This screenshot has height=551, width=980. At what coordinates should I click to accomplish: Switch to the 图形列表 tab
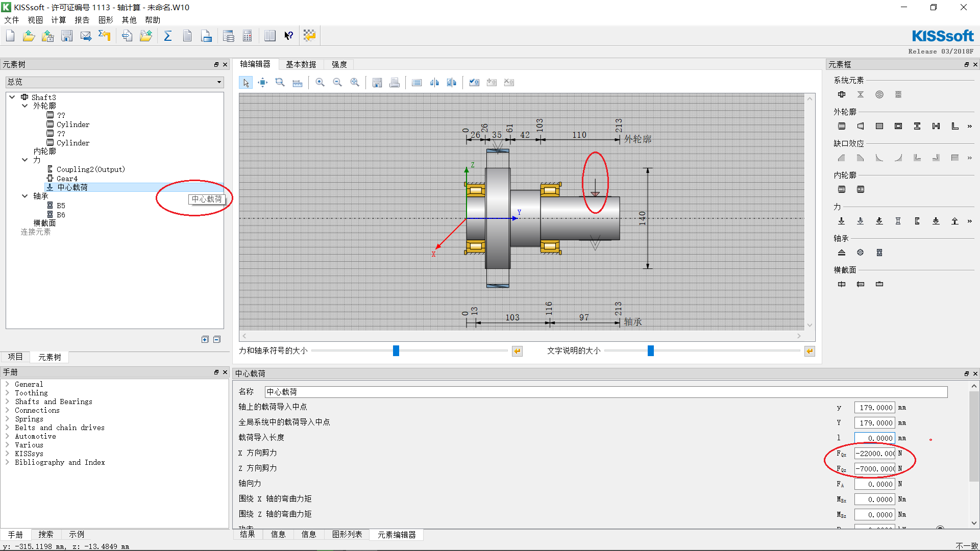[347, 534]
